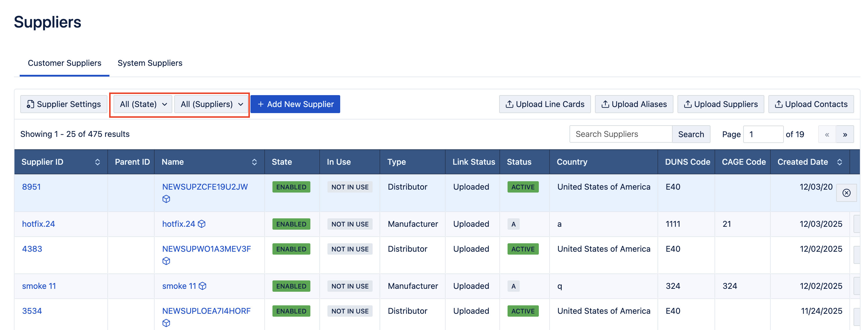Click cube icon under NEWSUPZCFE19U2JW

[x=166, y=199]
